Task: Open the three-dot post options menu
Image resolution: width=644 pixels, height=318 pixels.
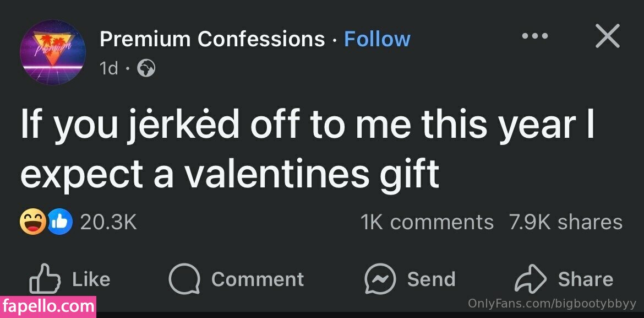Action: tap(535, 36)
